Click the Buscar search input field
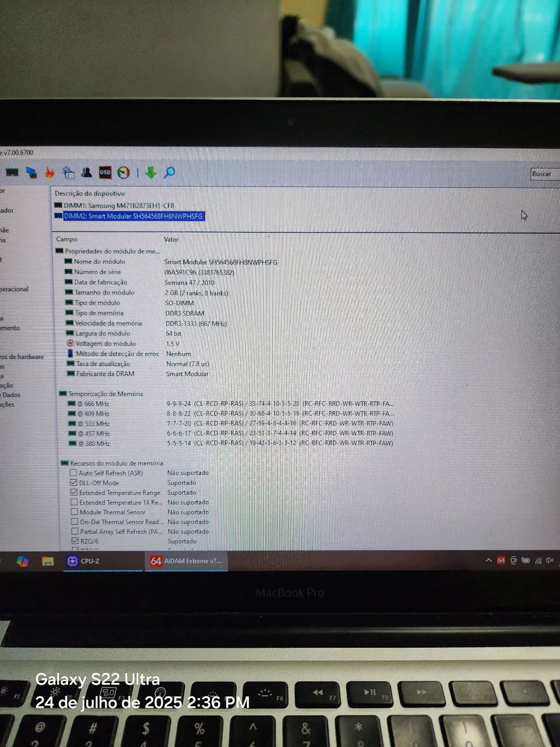The width and height of the screenshot is (560, 747). (545, 174)
